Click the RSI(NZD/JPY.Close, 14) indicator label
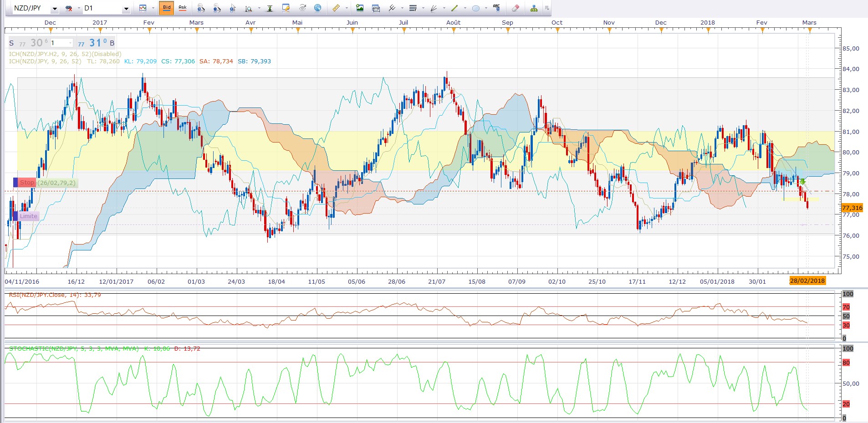This screenshot has width=868, height=423. point(55,295)
